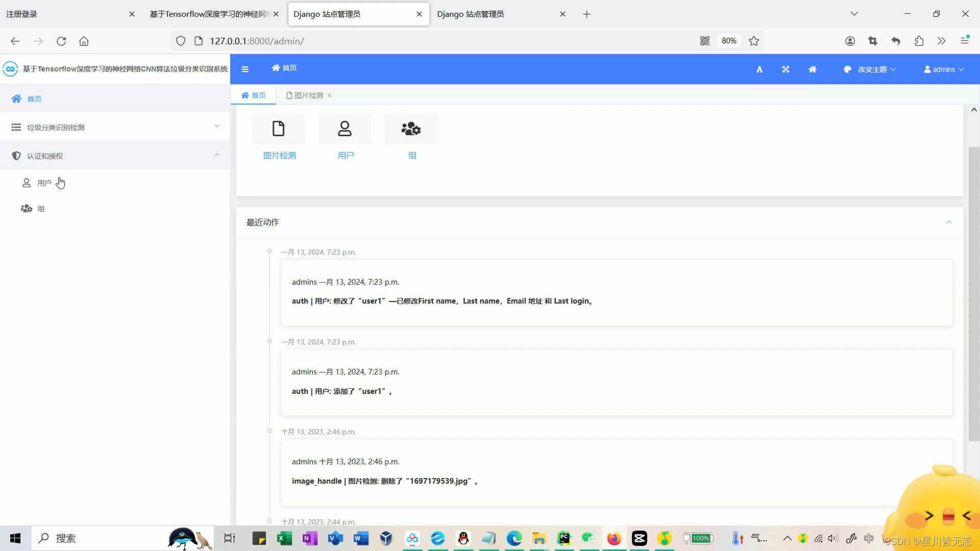Screen dimensions: 980x551
Task: Toggle fullscreen with the expand icon
Action: coord(786,69)
